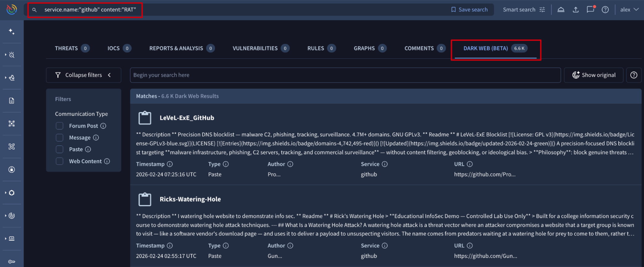Switch to the VULNERABILITIES tab

click(261, 48)
